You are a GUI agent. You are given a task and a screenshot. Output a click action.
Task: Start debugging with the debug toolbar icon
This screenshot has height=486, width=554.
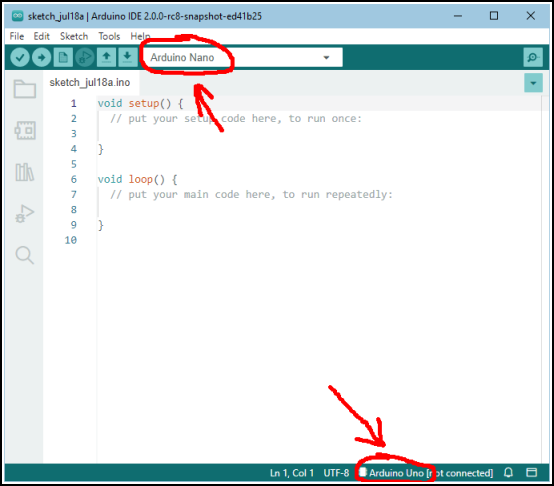click(x=85, y=57)
